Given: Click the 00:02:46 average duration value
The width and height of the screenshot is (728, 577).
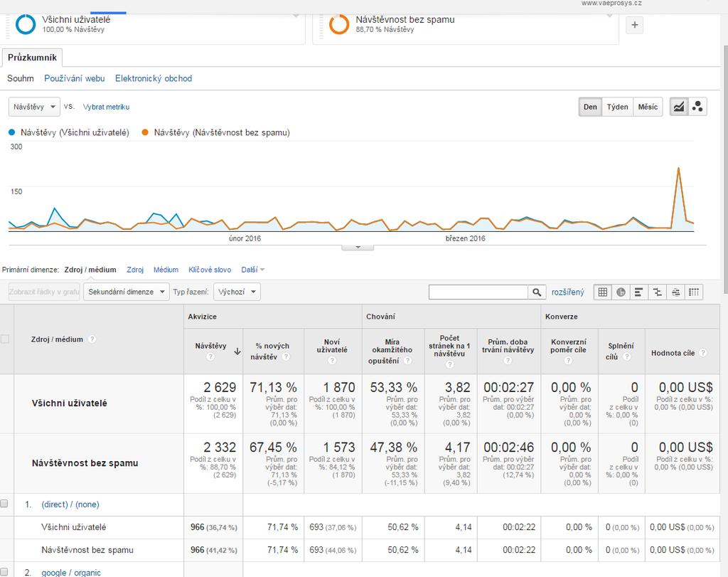Looking at the screenshot, I should 509,447.
